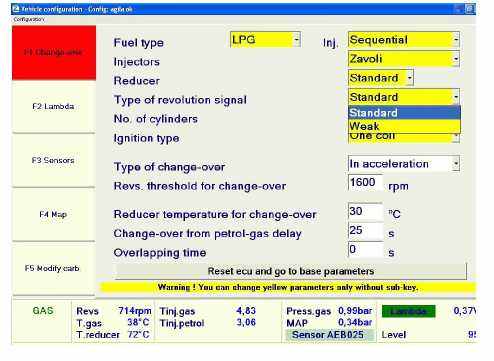This screenshot has width=494, height=361.
Task: Select the Overlapping time input field
Action: pos(365,249)
